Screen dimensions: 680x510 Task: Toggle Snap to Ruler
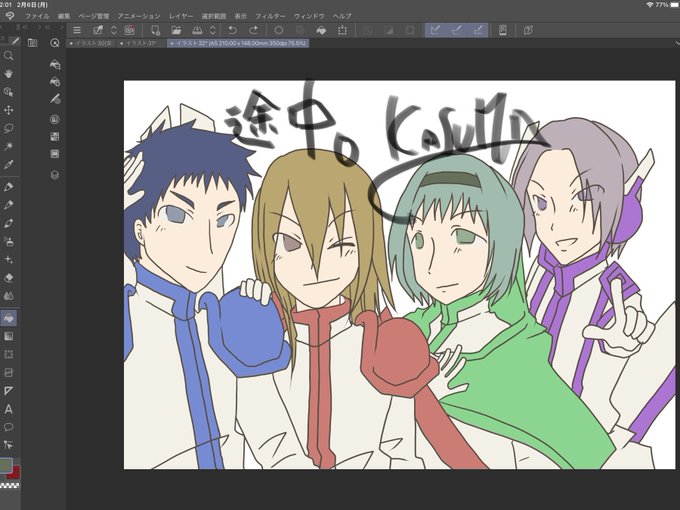(x=435, y=30)
